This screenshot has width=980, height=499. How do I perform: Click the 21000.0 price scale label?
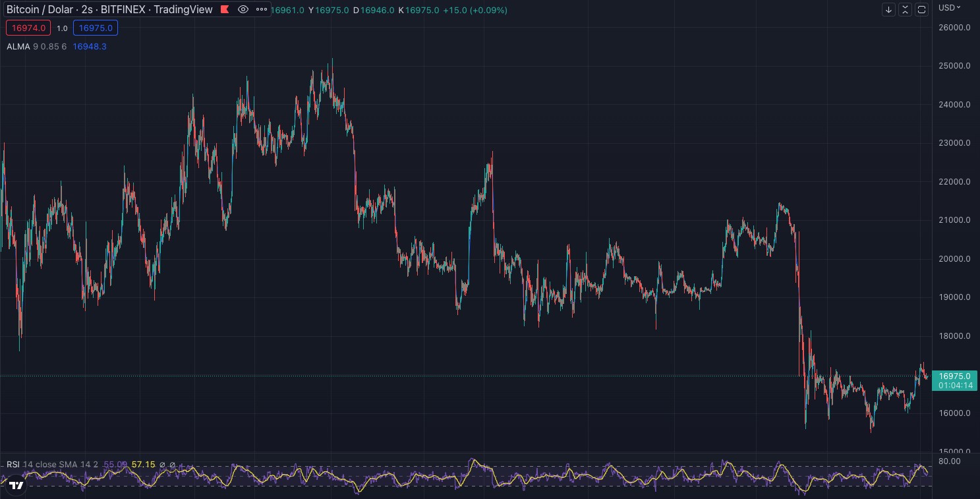954,220
